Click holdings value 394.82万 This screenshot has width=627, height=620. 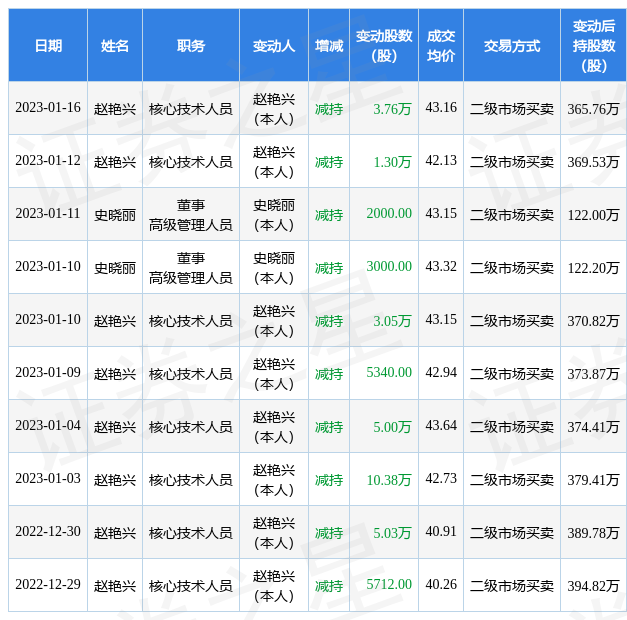click(x=593, y=586)
